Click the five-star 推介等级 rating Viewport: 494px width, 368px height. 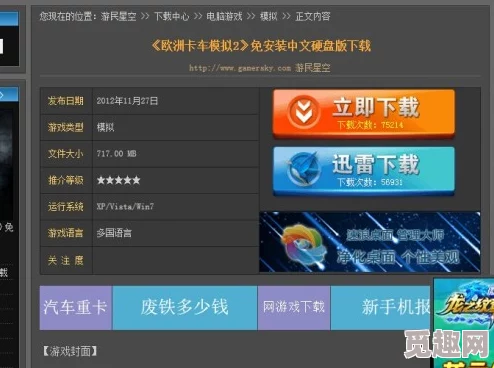(x=118, y=180)
